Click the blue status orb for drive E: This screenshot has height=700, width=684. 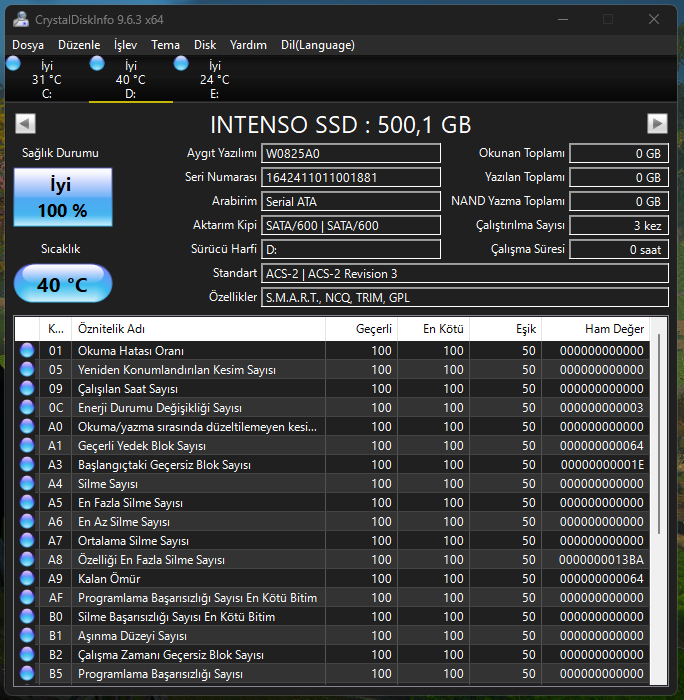[181, 63]
